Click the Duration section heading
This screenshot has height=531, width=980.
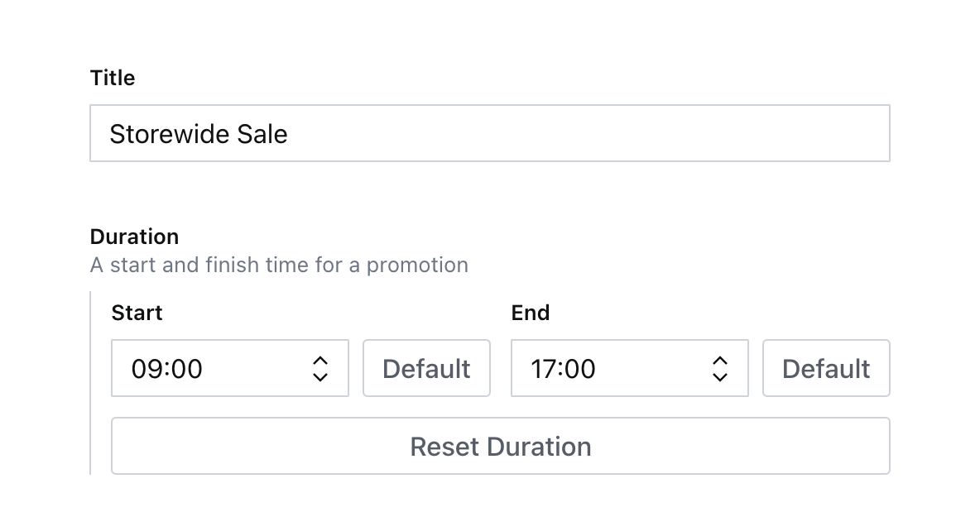[134, 237]
